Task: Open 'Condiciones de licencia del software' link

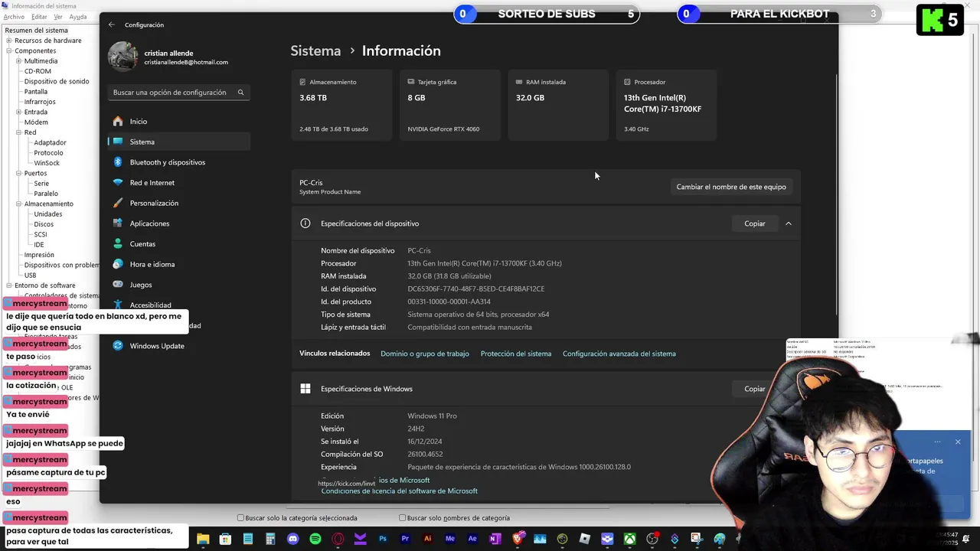Action: 399,491
